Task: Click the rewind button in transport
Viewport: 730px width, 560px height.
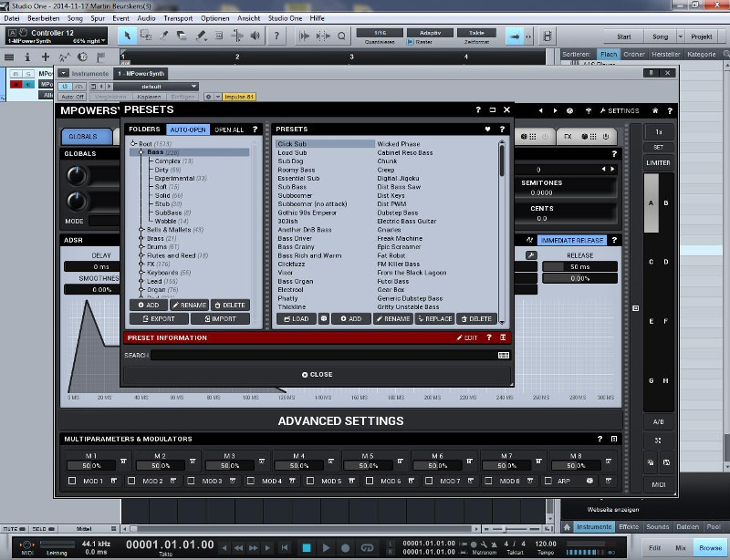Action: (238, 548)
